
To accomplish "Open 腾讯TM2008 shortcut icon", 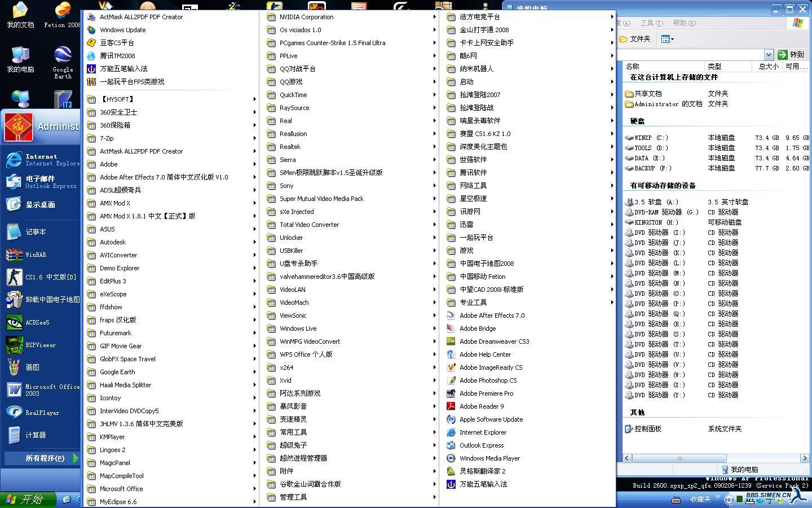I will pyautogui.click(x=91, y=56).
